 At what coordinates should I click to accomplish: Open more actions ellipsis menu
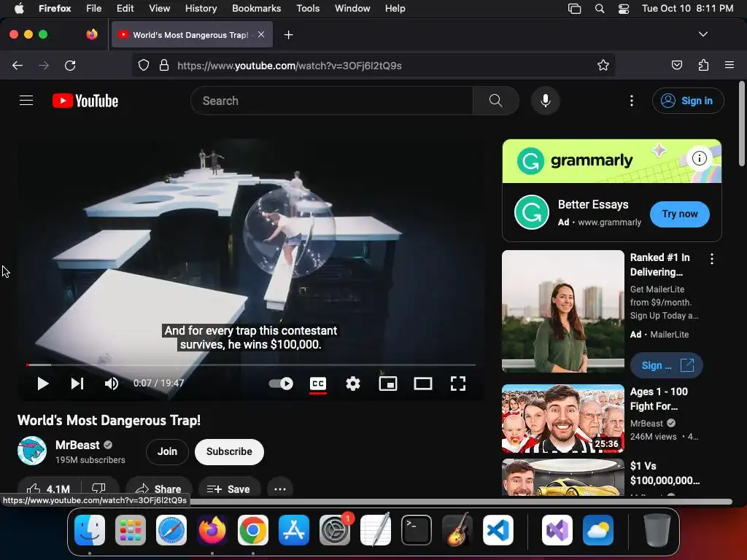[280, 489]
